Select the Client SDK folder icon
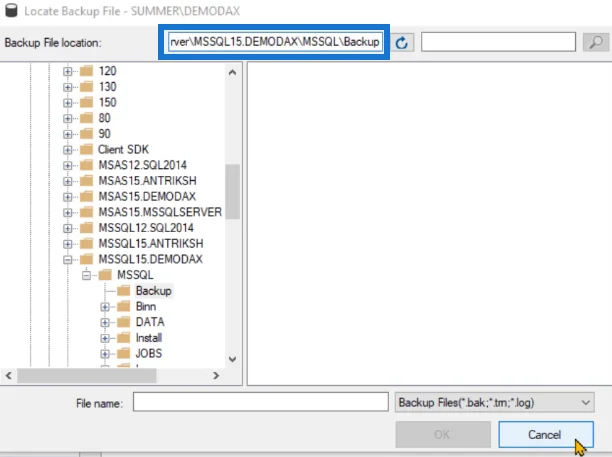 click(87, 149)
